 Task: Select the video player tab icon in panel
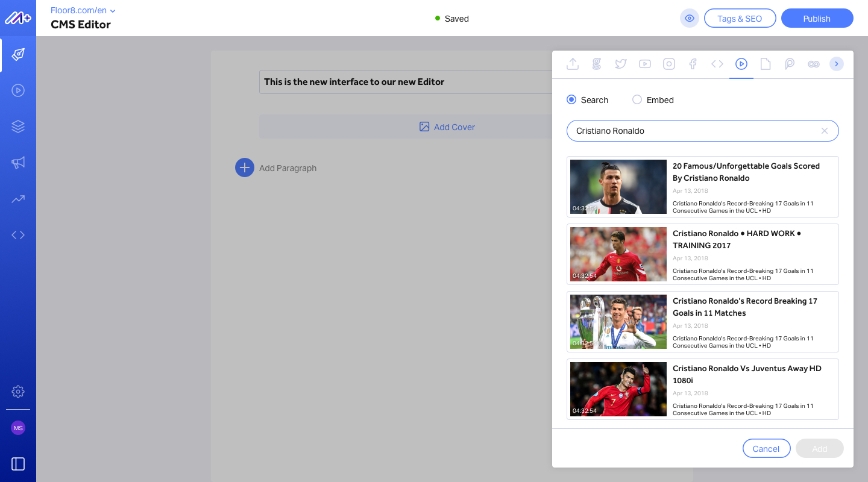point(741,64)
